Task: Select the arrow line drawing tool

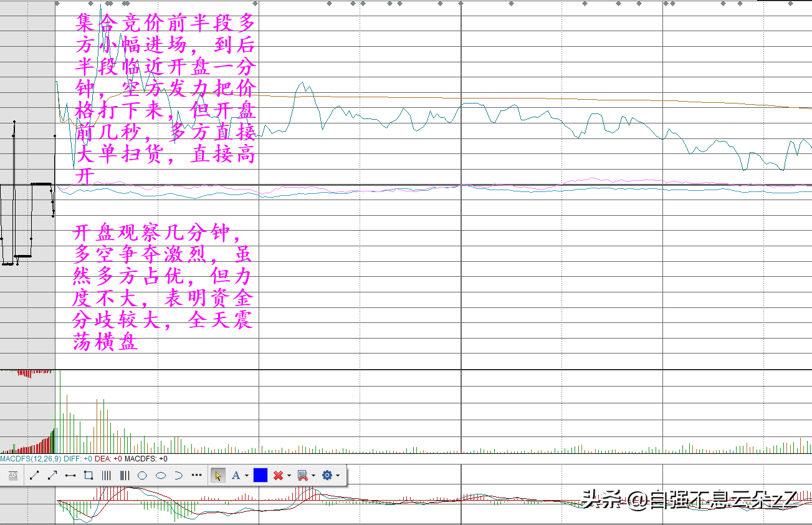Action: pos(52,475)
